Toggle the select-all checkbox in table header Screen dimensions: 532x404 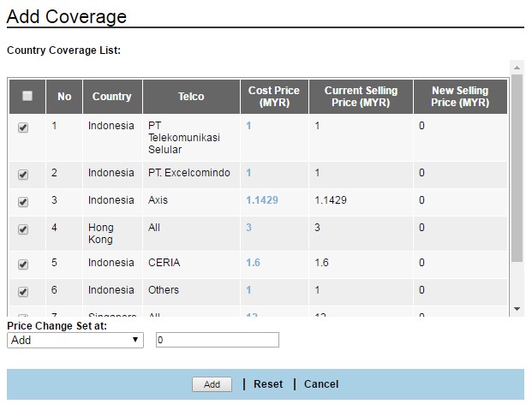[27, 96]
